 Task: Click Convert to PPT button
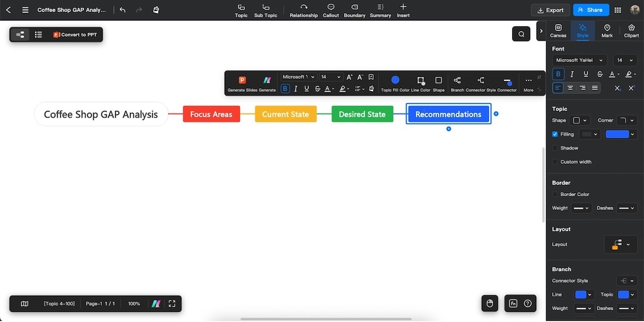point(75,35)
